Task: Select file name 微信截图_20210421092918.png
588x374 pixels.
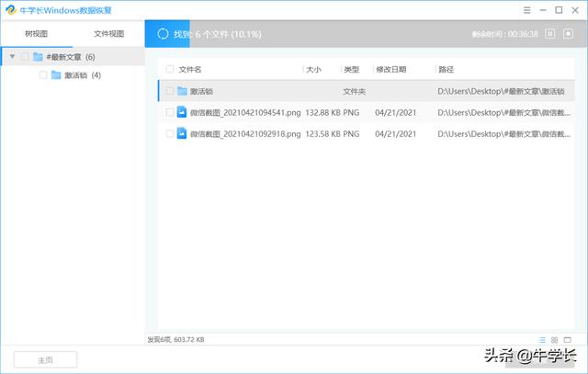Action: point(245,134)
